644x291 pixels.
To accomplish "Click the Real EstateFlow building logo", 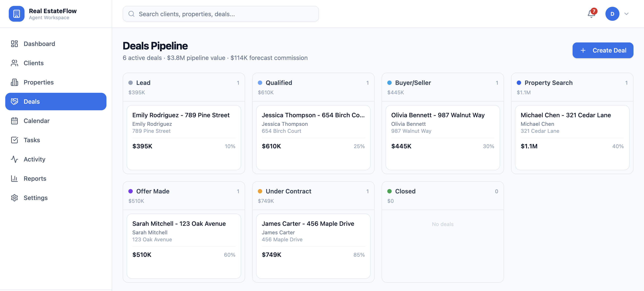I will (16, 14).
